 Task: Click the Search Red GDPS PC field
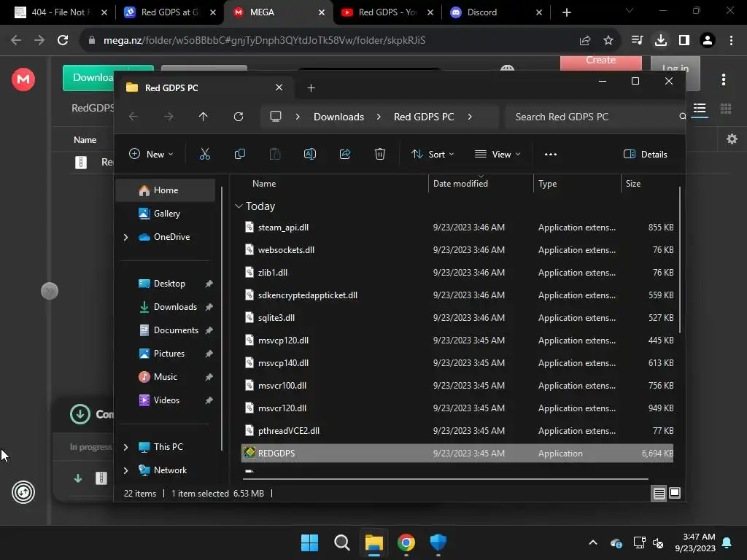coord(595,117)
